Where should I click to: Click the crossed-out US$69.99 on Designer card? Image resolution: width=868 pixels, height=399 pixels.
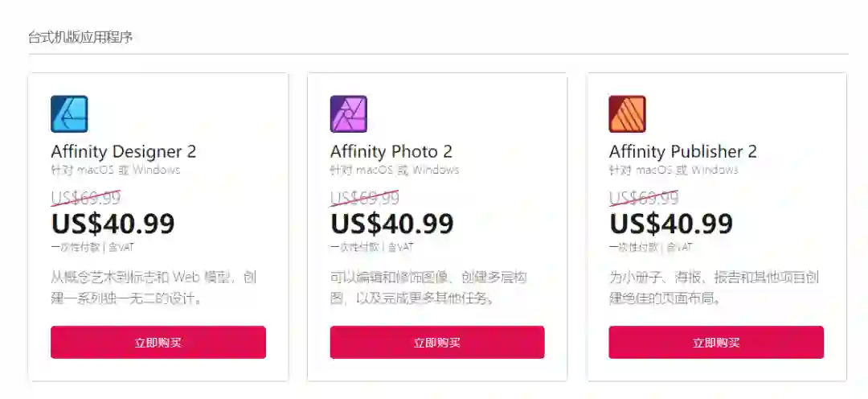coord(86,198)
